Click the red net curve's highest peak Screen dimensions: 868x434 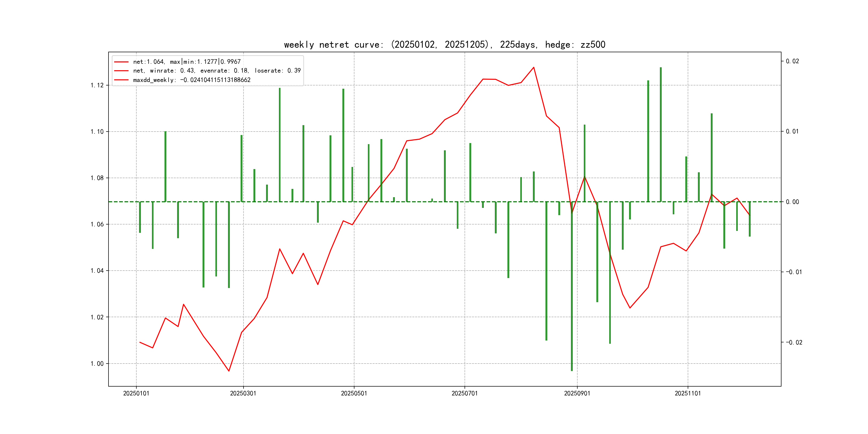[x=533, y=68]
